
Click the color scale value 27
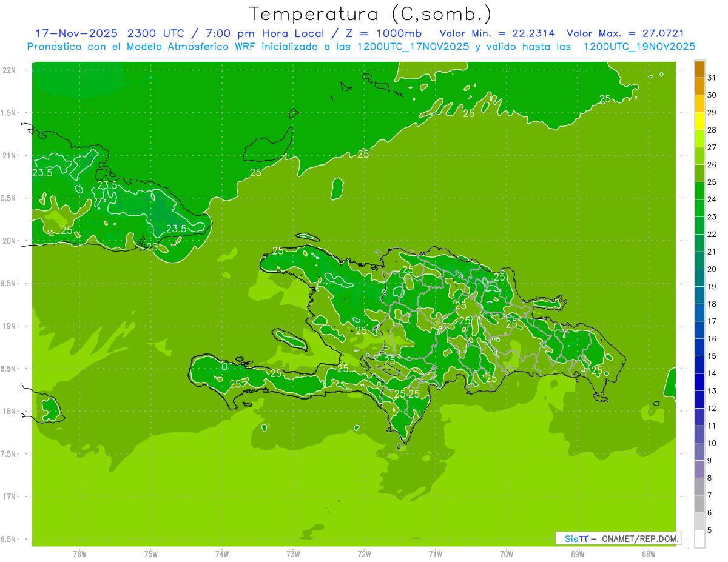point(712,147)
